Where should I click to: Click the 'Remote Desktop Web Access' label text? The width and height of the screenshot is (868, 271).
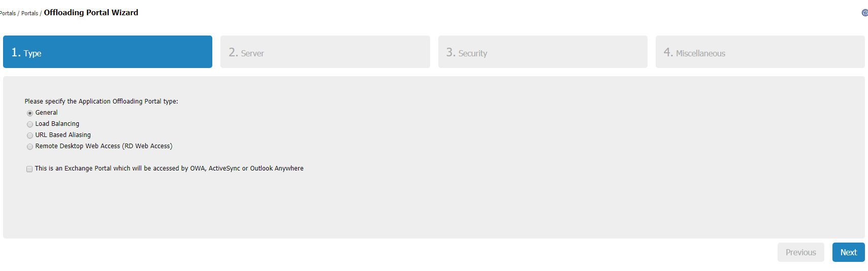[104, 146]
